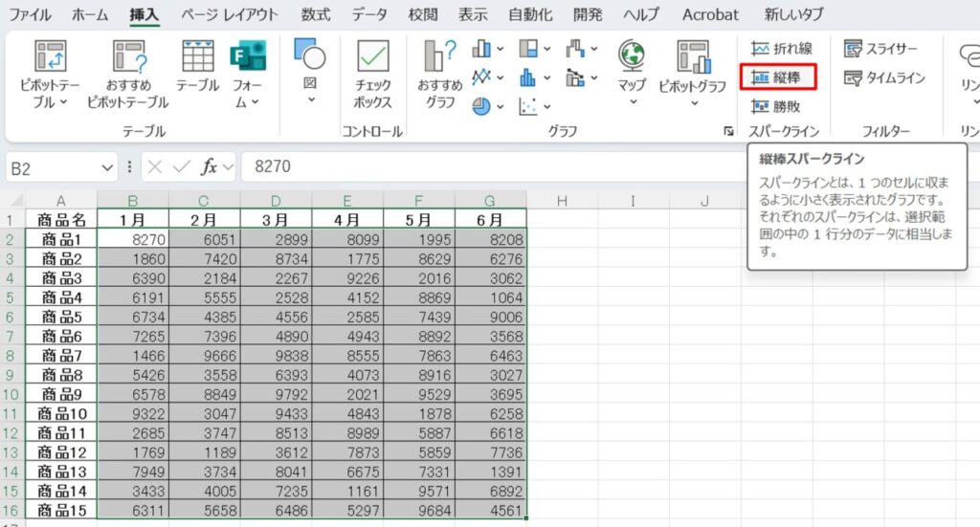
Task: Insert a Checkbox (チェックボックス) control
Action: pos(372,74)
